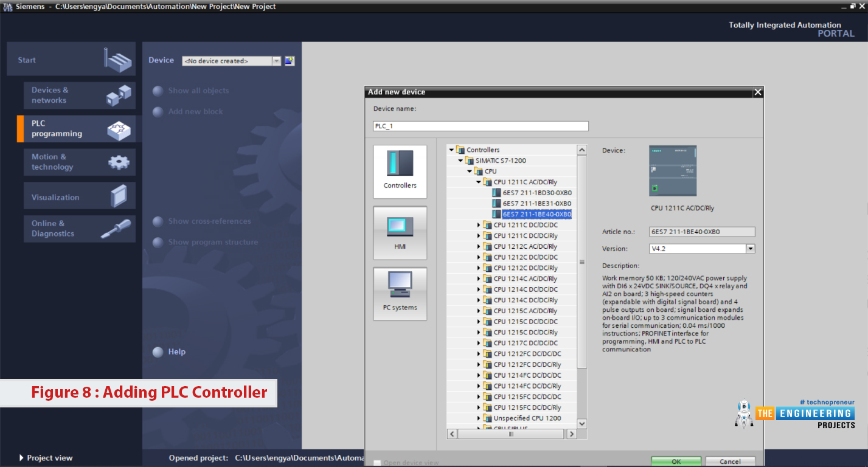Click module icon of 6ES7 211-1BE31-0XB0
This screenshot has width=868, height=467.
point(497,203)
